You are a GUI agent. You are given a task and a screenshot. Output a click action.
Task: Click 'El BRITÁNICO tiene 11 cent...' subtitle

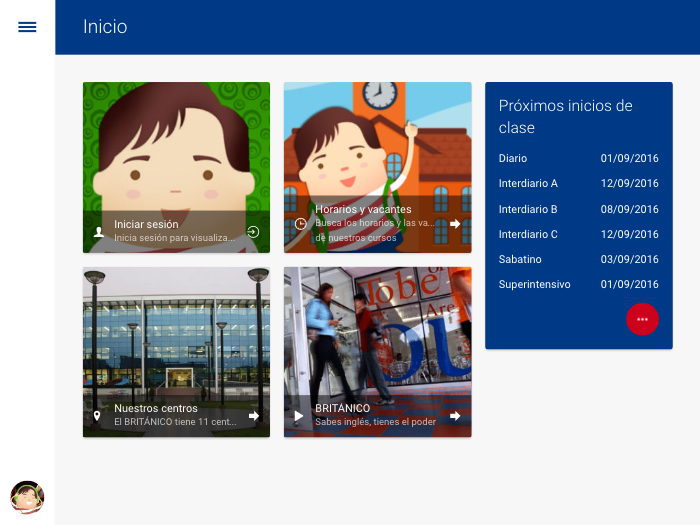(x=175, y=421)
